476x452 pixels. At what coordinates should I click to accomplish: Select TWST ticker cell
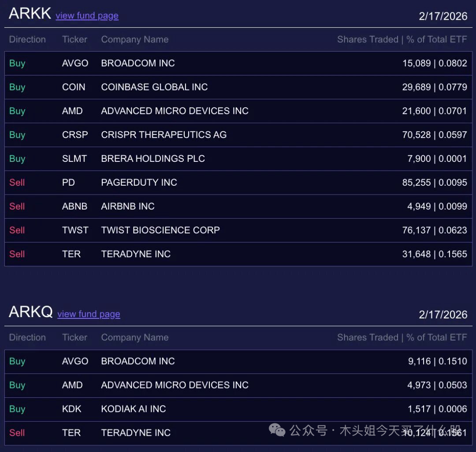[75, 230]
